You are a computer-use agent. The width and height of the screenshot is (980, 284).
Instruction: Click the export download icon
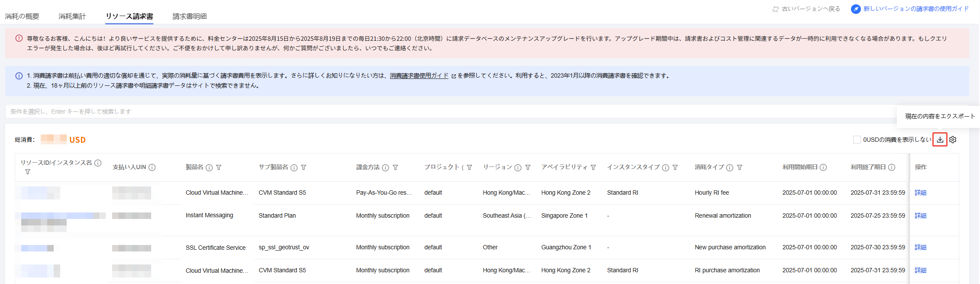[x=940, y=140]
